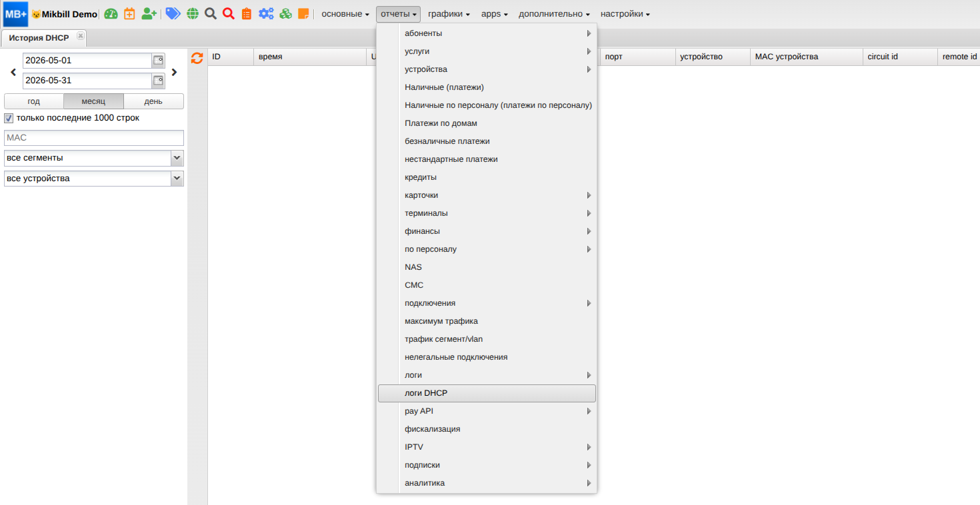Click the Mikbill Demo cat icon

pos(36,14)
